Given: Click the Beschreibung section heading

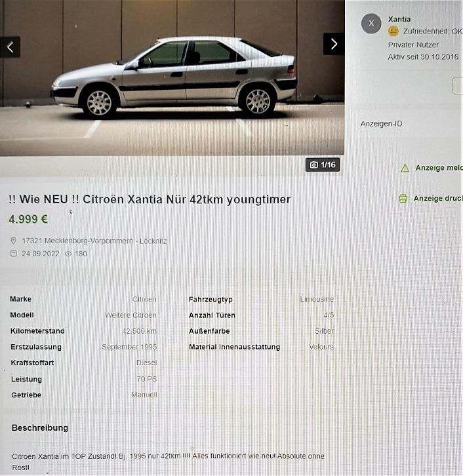Looking at the screenshot, I should [40, 427].
